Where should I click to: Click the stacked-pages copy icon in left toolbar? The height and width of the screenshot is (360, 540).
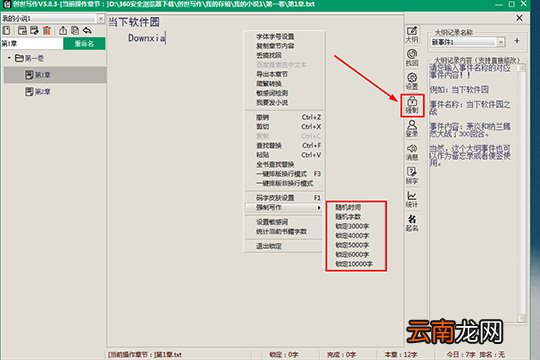[x=75, y=31]
